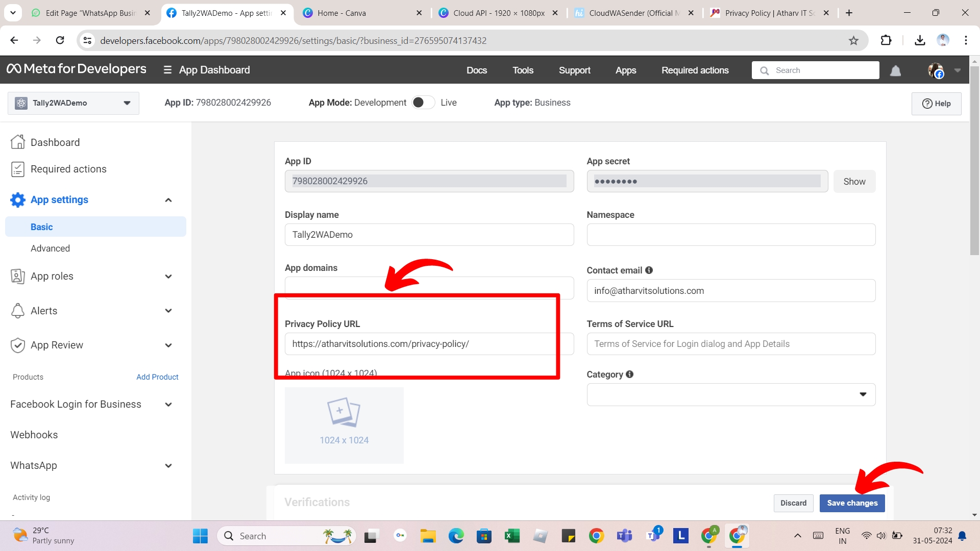Open Apps in the top navigation
This screenshot has width=980, height=551.
point(626,70)
